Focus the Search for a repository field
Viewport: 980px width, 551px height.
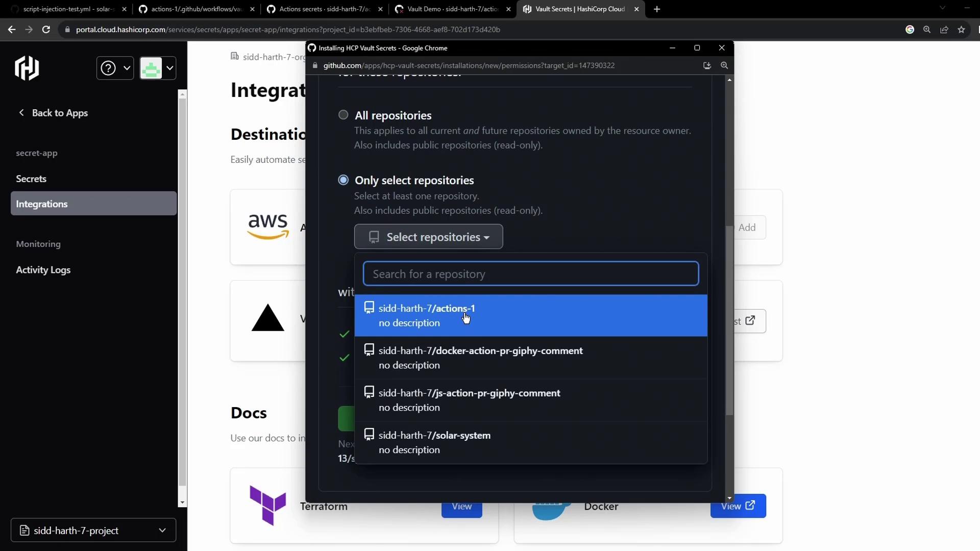(531, 274)
